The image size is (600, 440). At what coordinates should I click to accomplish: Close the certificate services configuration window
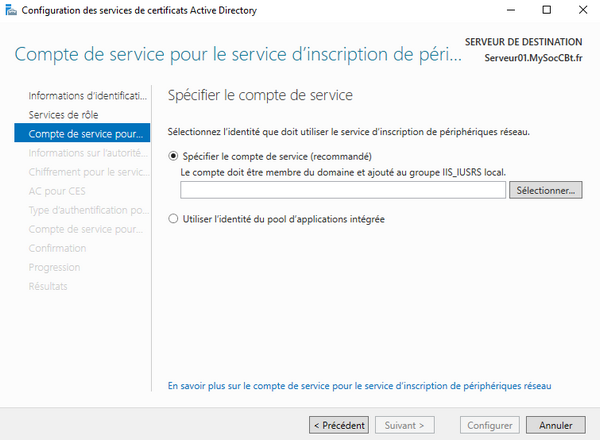pos(581,10)
